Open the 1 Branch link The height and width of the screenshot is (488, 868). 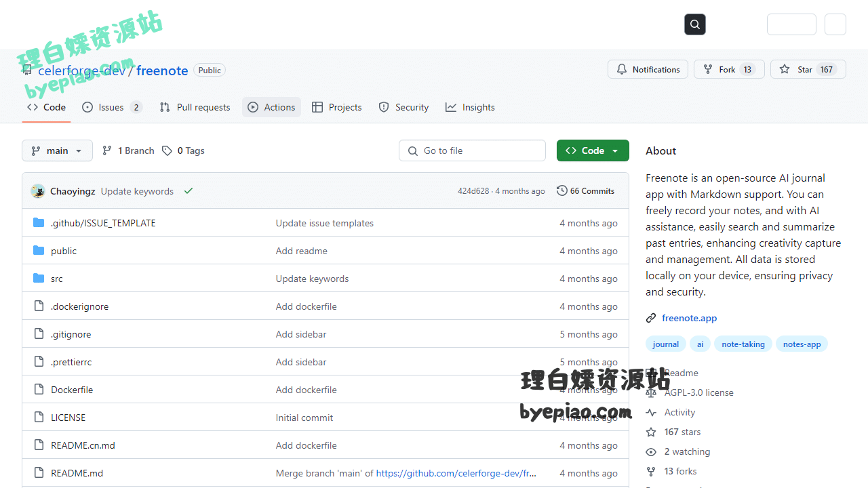[x=128, y=150]
